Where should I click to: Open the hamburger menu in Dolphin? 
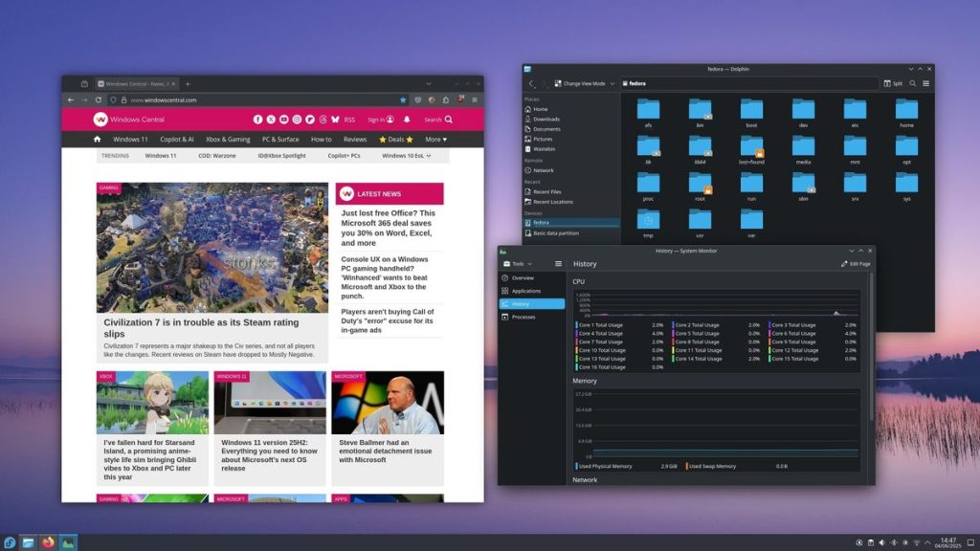click(x=925, y=82)
